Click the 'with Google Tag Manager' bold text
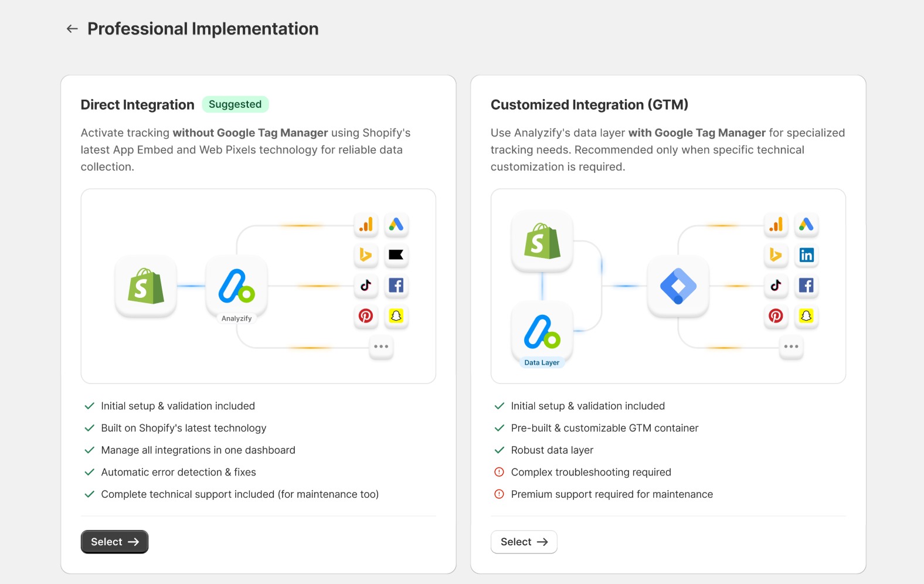The width and height of the screenshot is (924, 584). point(697,133)
